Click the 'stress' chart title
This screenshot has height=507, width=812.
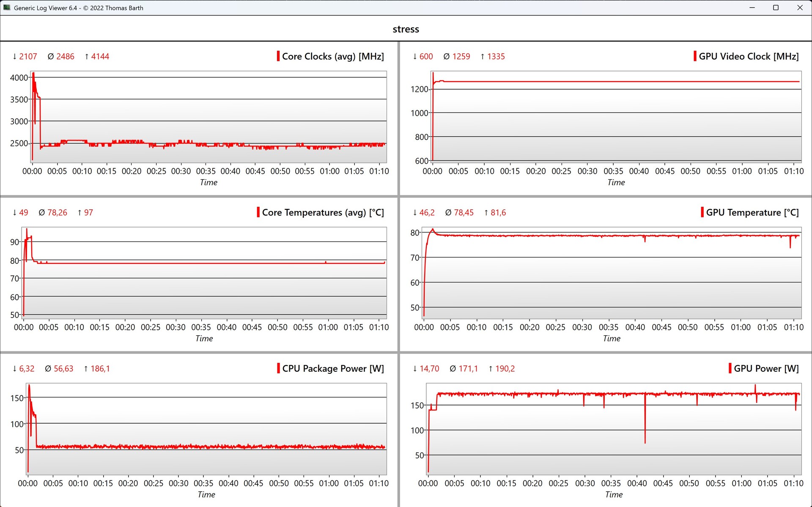coord(406,29)
